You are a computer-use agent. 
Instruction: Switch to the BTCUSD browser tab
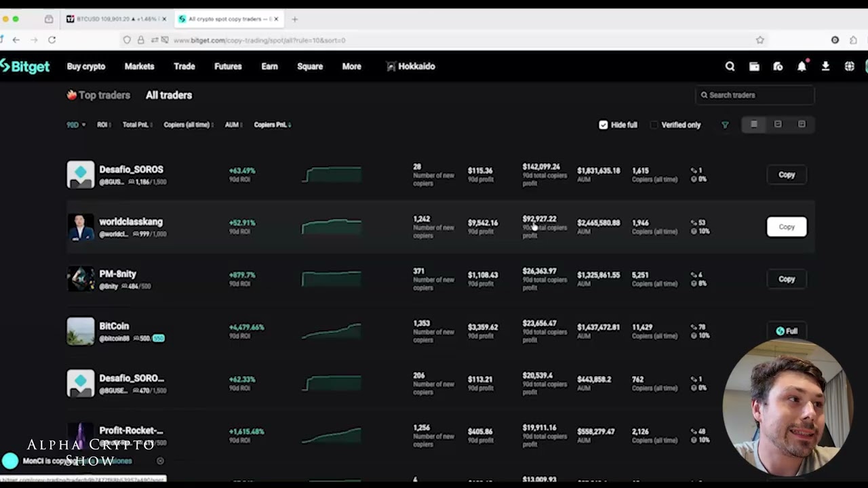coord(115,19)
